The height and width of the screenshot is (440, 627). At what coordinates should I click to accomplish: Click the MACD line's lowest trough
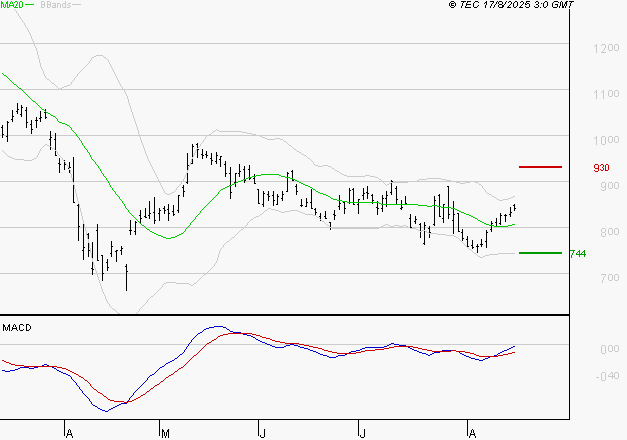pos(106,410)
